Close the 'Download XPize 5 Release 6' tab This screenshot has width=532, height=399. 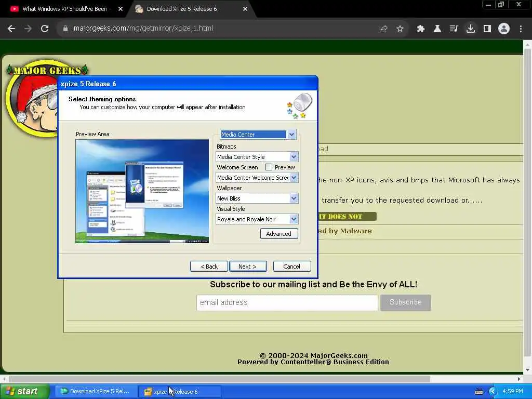[245, 9]
